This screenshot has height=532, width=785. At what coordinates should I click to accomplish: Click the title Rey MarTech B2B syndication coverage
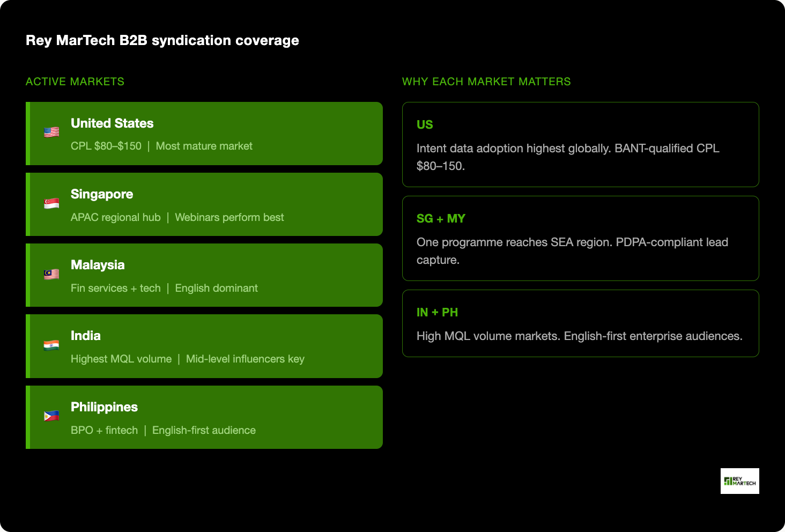click(x=162, y=41)
